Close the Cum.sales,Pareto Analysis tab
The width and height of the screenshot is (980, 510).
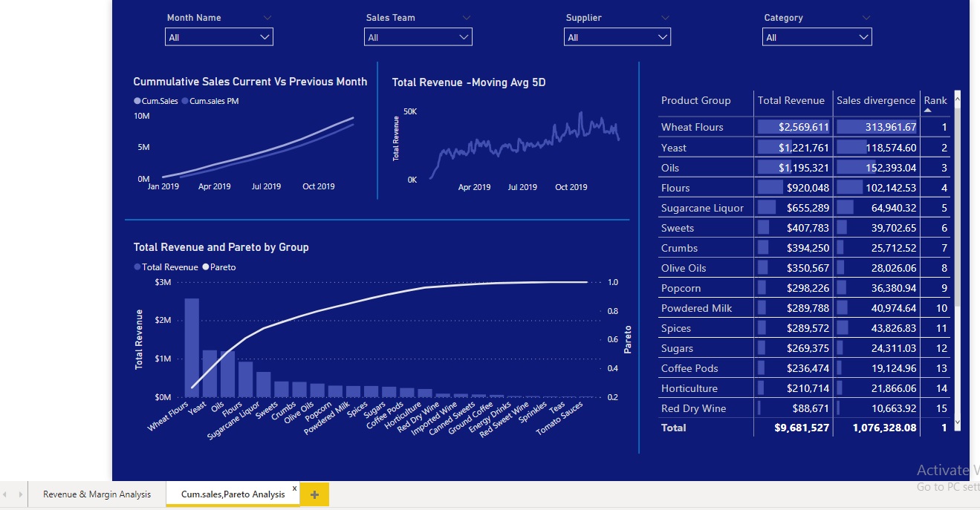[294, 488]
